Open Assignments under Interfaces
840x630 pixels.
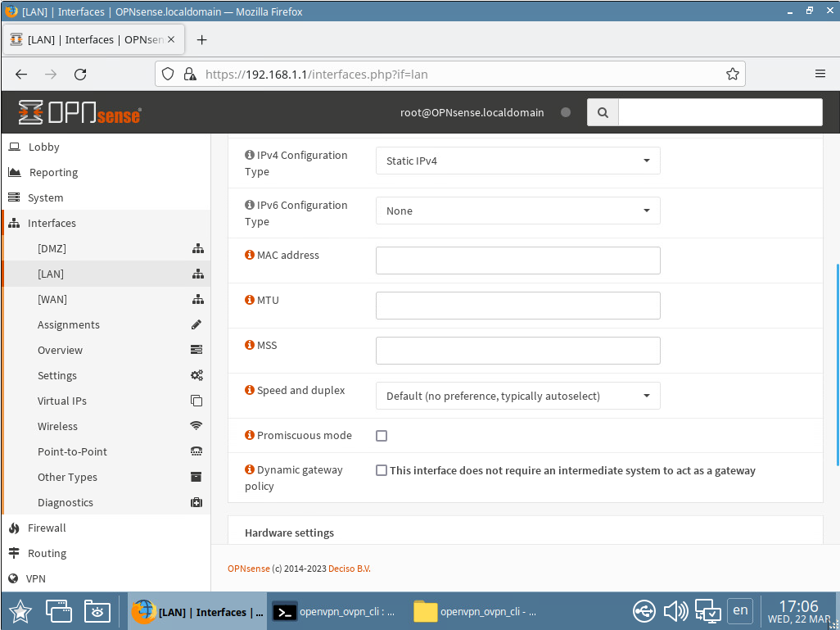point(69,325)
